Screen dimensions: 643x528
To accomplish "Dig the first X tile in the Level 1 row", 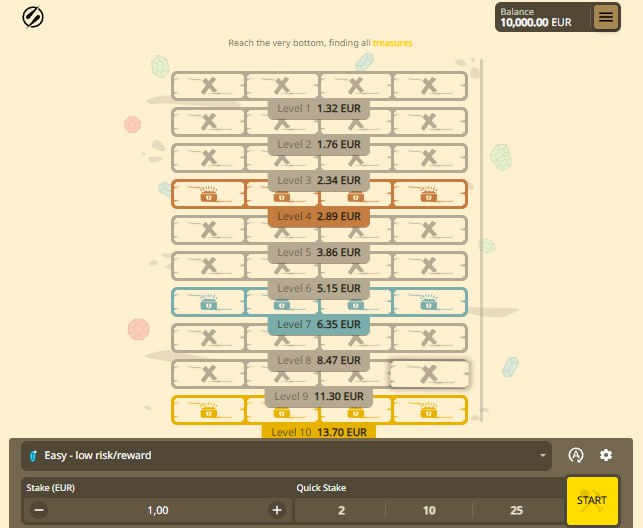I will (x=209, y=87).
